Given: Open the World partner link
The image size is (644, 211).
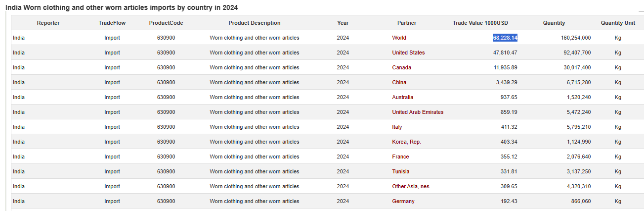Looking at the screenshot, I should tap(399, 38).
